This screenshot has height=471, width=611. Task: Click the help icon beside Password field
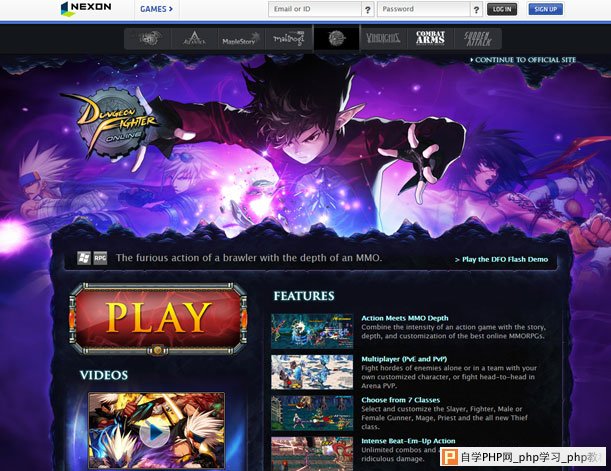476,9
